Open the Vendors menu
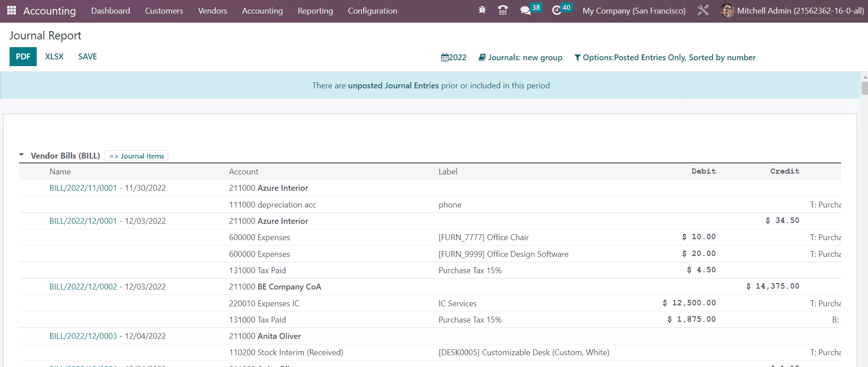This screenshot has height=367, width=868. pyautogui.click(x=212, y=11)
